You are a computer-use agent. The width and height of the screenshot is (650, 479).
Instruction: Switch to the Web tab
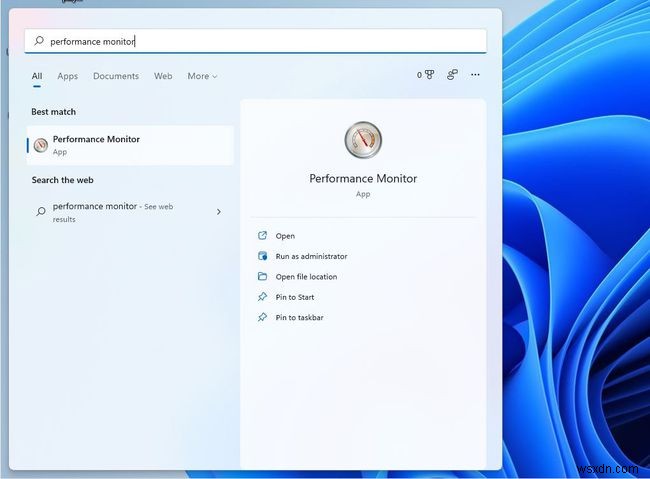tap(163, 76)
